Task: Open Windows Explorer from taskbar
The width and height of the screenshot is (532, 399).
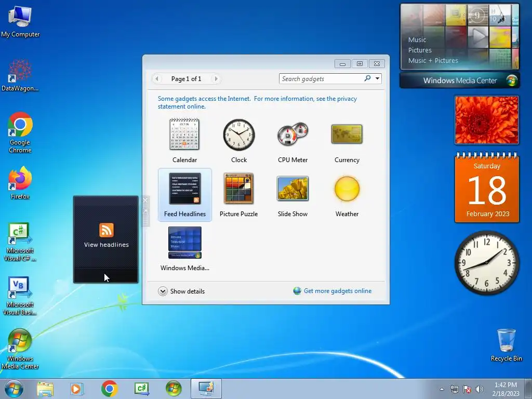Action: point(45,389)
